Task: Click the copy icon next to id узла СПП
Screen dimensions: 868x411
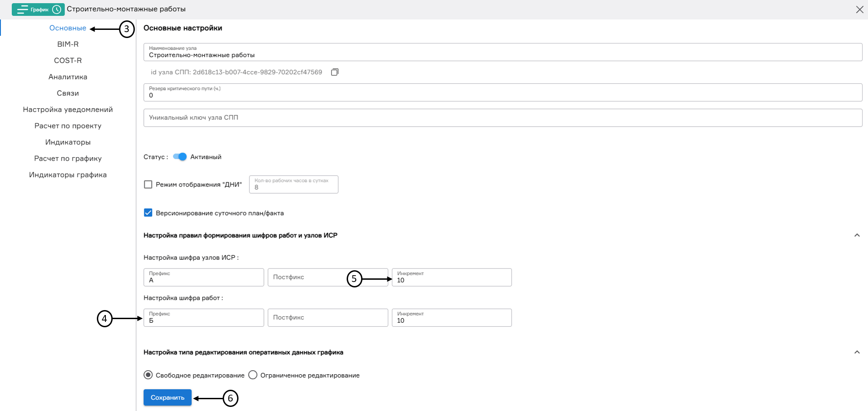Action: click(x=334, y=72)
